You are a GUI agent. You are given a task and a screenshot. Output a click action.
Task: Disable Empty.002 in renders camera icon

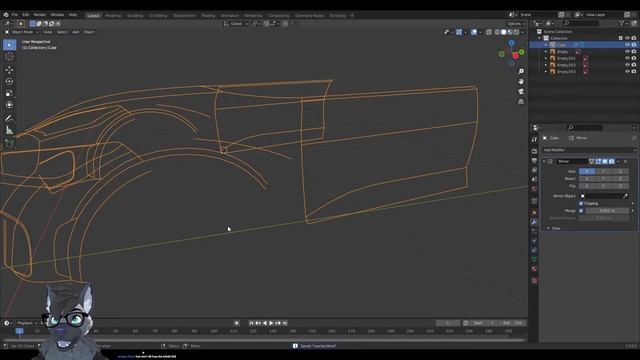click(x=634, y=65)
